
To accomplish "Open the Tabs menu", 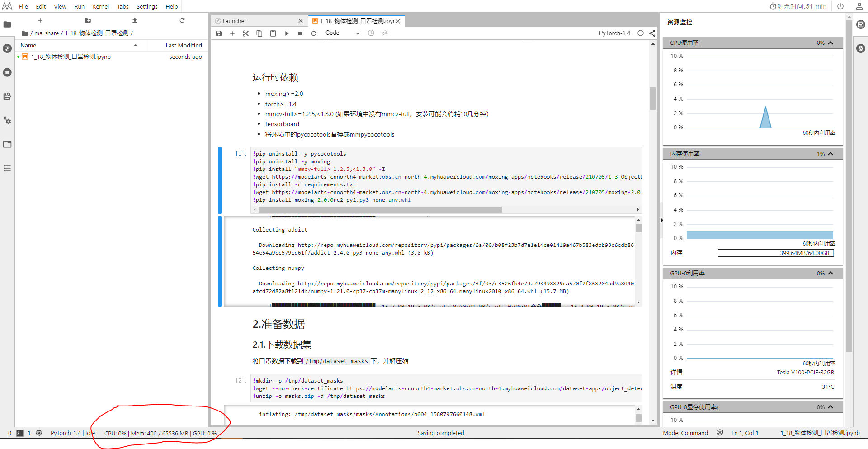I will 123,7.
